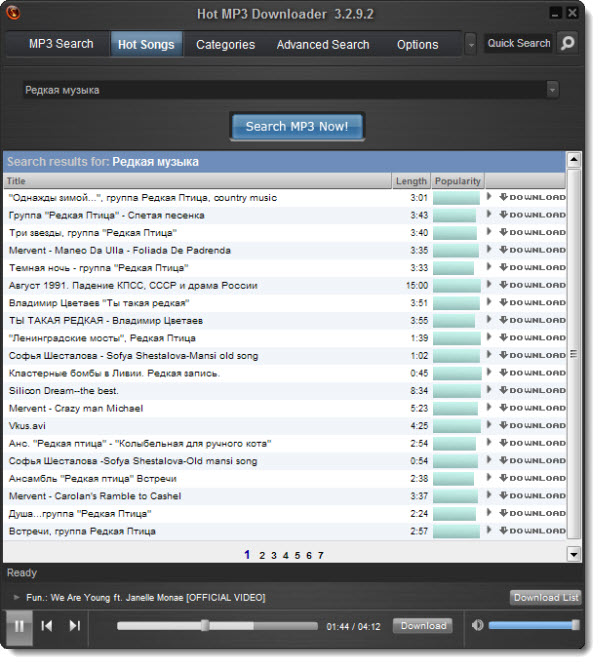The width and height of the screenshot is (600, 664).
Task: Click results page 6 link
Action: tap(309, 555)
